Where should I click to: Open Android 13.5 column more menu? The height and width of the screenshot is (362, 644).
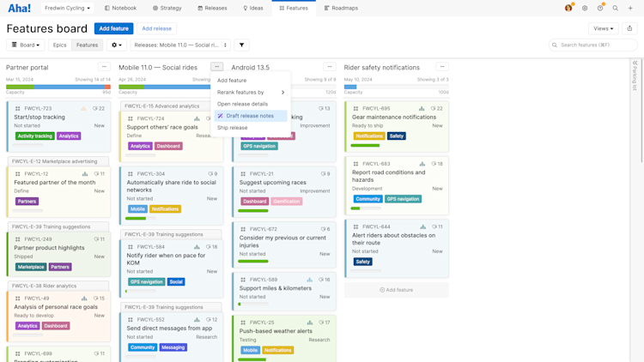[330, 67]
